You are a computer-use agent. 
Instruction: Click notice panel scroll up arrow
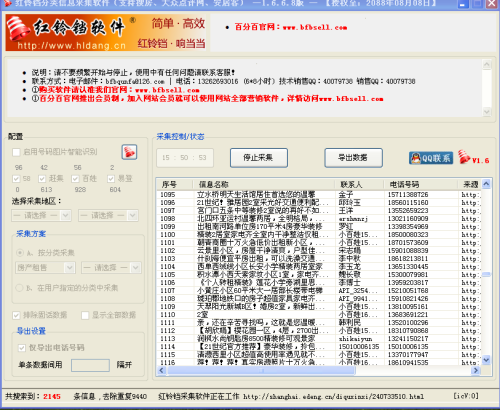click(x=487, y=65)
